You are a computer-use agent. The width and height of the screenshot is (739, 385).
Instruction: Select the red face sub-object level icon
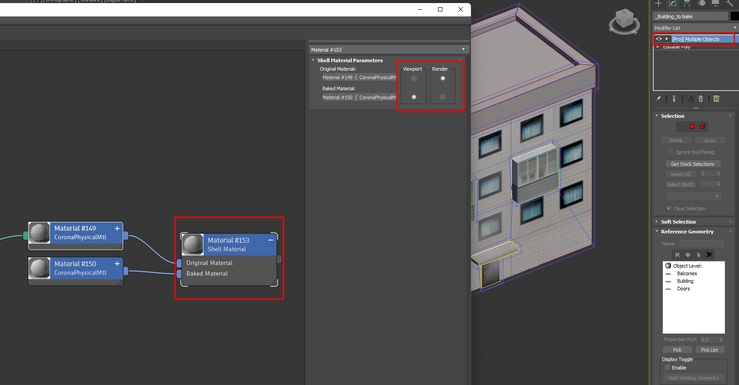pos(692,126)
